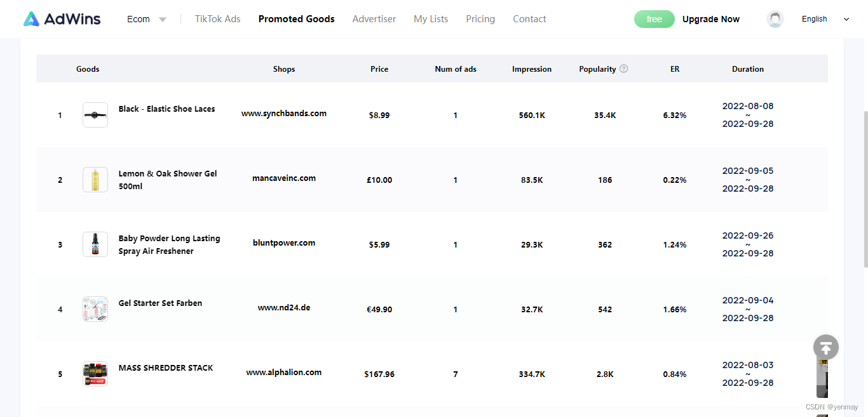The width and height of the screenshot is (868, 417).
Task: Visit shop mancaveinc.com
Action: click(284, 178)
